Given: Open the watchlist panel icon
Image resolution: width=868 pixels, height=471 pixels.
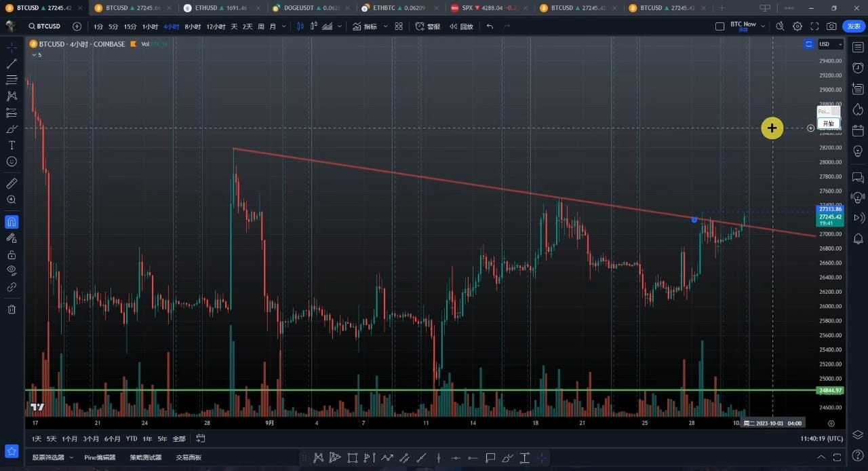Looking at the screenshot, I should coord(858,47).
